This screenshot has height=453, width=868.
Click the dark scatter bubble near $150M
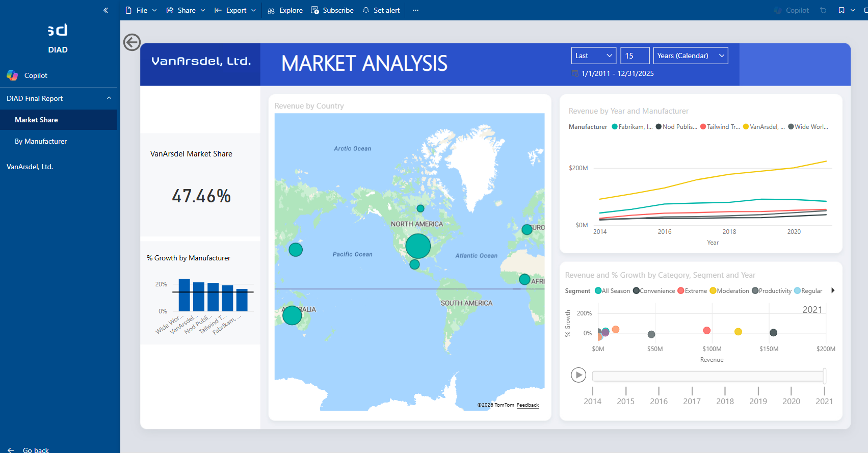(x=773, y=333)
